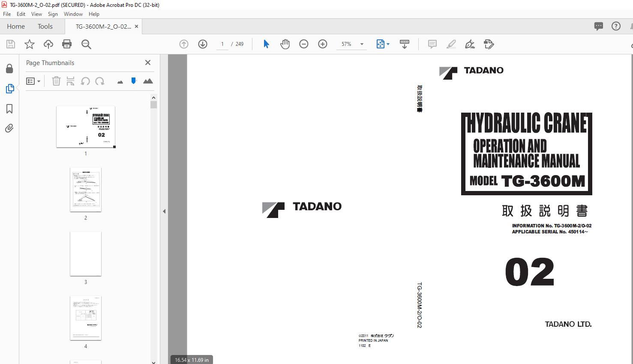
Task: Activate the selection arrow tool
Action: coord(266,44)
